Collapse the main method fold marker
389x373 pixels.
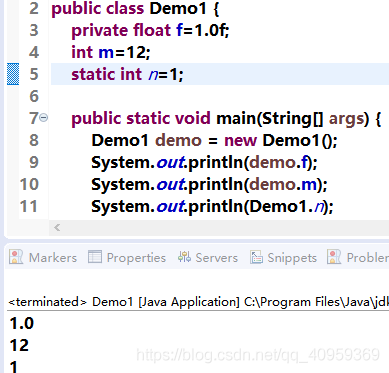[44, 118]
